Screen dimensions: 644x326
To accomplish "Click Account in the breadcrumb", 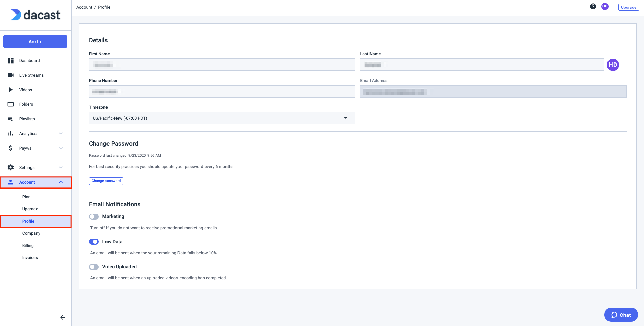I will coord(84,7).
